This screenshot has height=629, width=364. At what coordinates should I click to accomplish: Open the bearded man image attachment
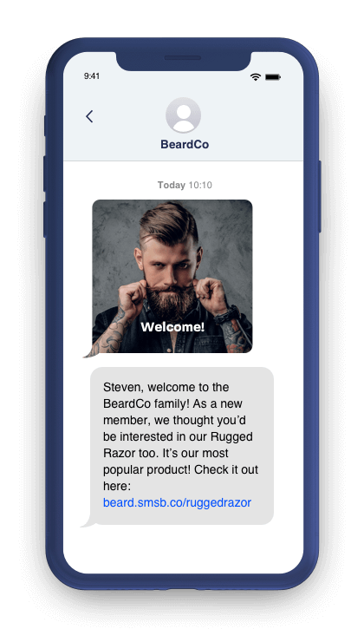click(172, 277)
